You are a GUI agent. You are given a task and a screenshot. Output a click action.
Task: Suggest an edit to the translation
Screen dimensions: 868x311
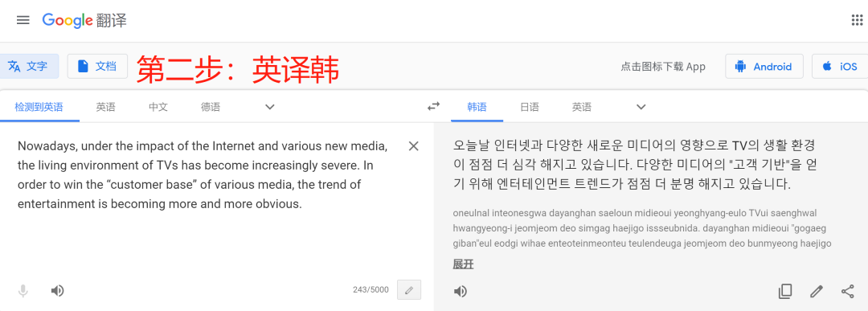(817, 291)
